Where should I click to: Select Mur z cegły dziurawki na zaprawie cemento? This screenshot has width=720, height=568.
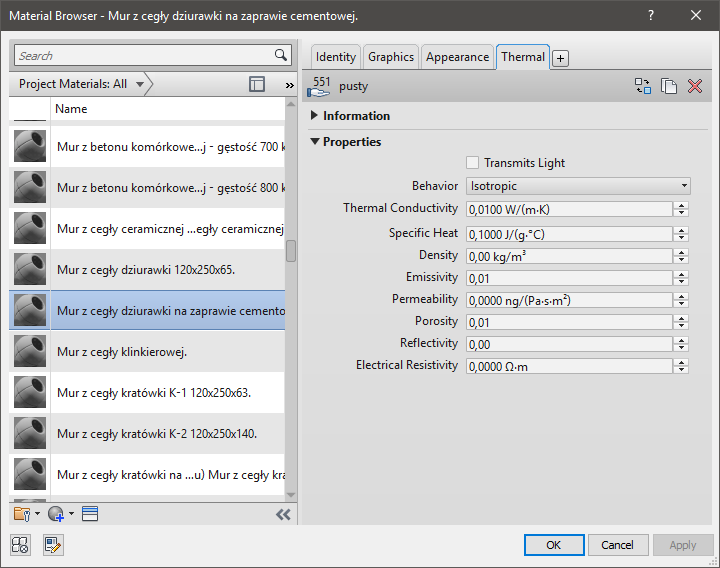point(147,310)
